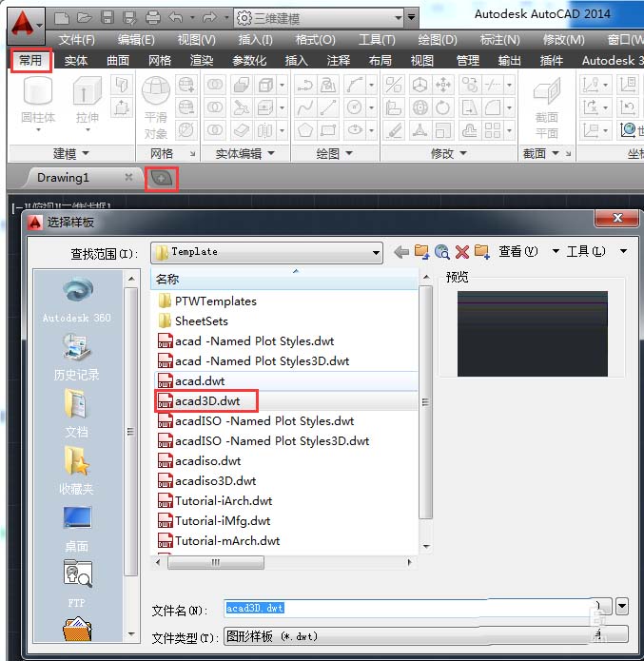644x661 pixels.
Task: Open the 绘图(D) menu
Action: pyautogui.click(x=438, y=40)
